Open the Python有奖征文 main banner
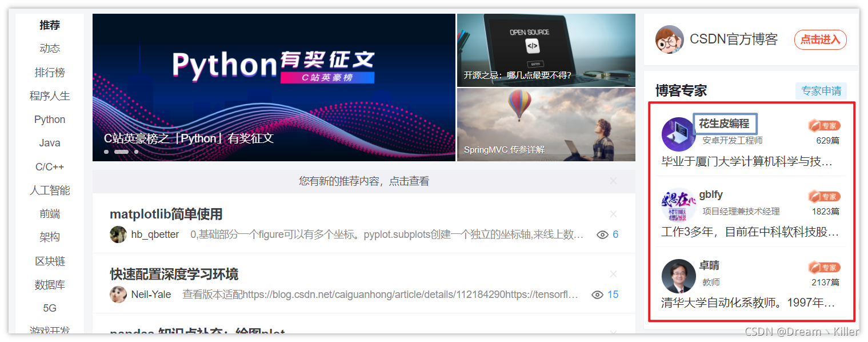Screen dimensions: 868x342 click(274, 88)
